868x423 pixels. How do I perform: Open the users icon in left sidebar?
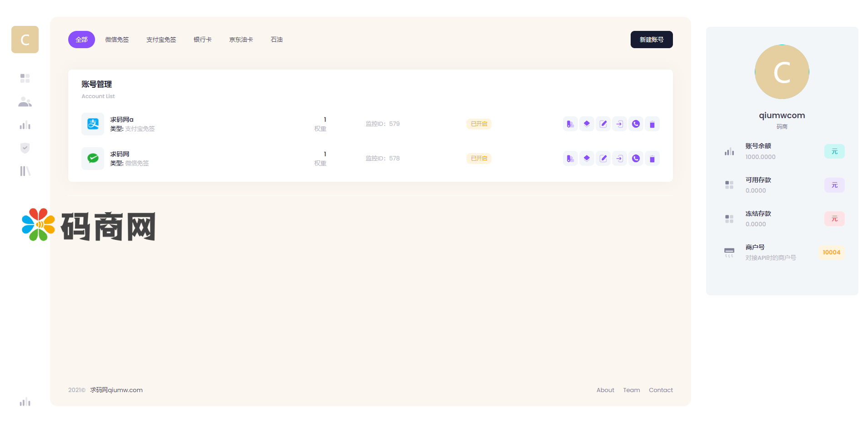coord(25,102)
